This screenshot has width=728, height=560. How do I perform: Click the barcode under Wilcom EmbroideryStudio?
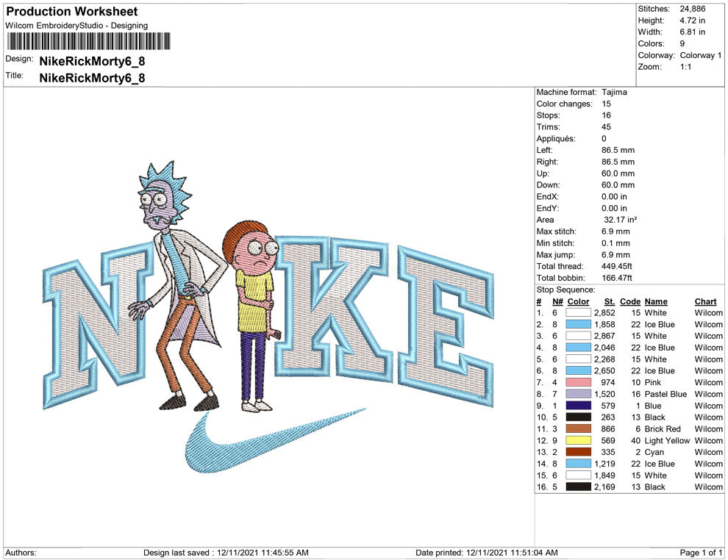[88, 41]
